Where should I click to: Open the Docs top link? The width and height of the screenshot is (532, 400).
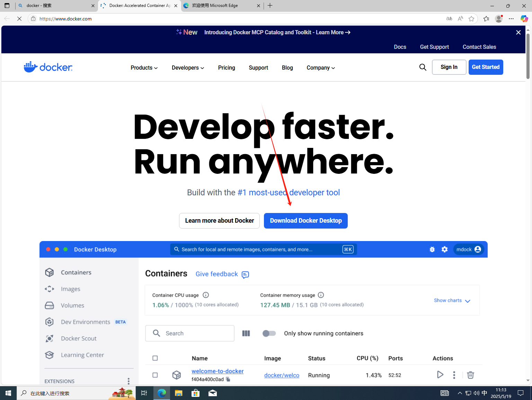tap(400, 47)
